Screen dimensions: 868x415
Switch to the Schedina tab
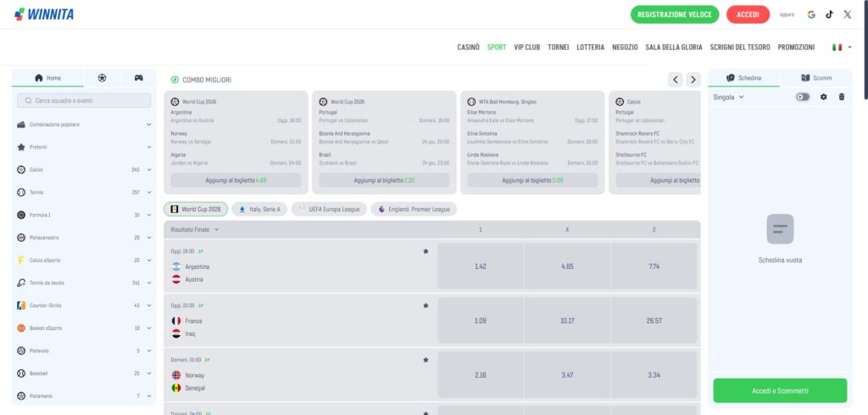(744, 78)
